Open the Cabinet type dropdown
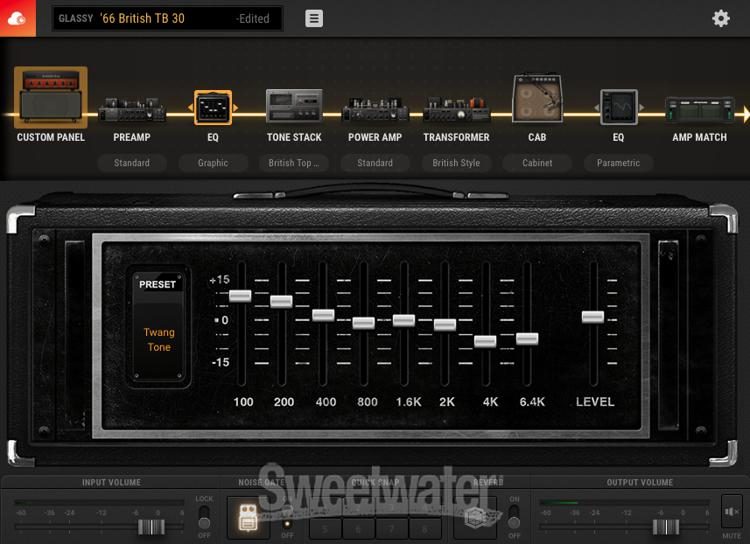This screenshot has height=544, width=750. point(537,163)
